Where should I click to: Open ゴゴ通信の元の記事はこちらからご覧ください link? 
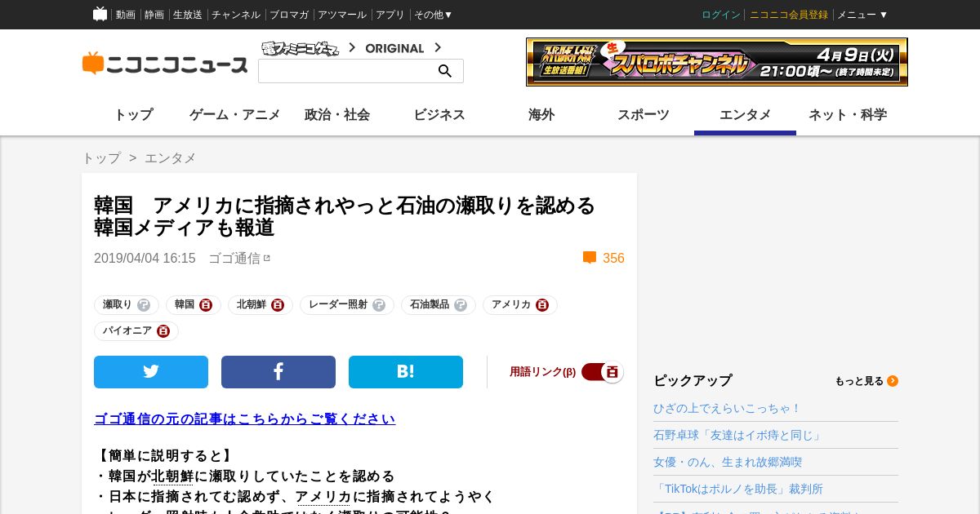pyautogui.click(x=245, y=419)
